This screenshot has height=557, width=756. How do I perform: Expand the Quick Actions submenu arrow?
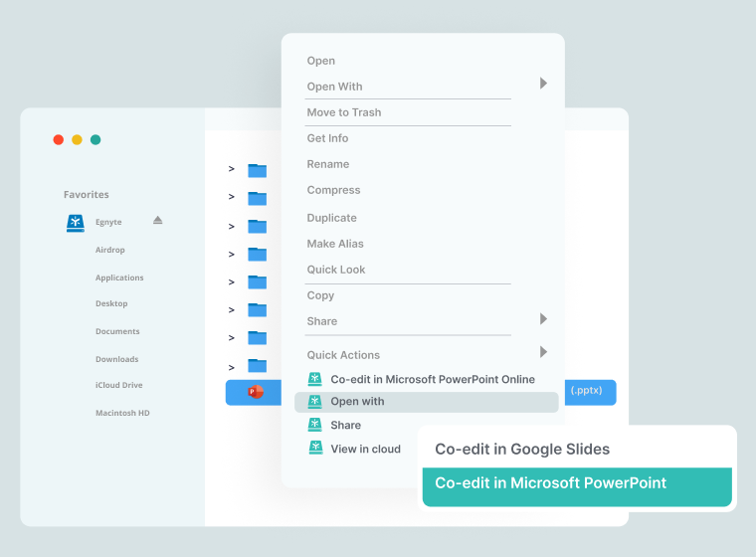point(543,352)
